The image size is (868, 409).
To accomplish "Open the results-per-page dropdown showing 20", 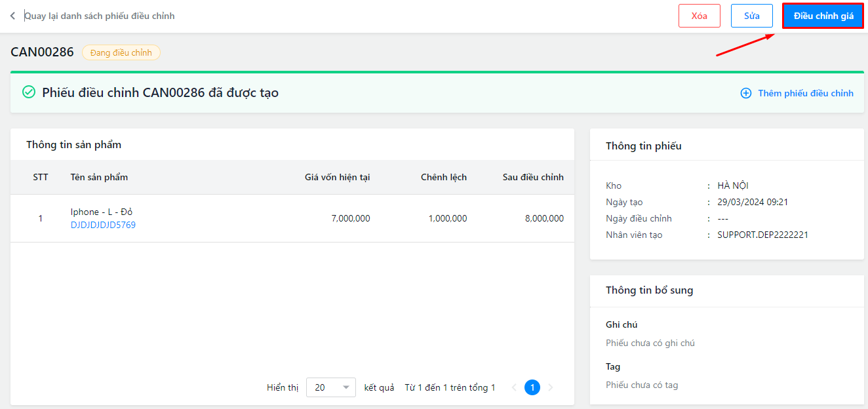I will [x=331, y=387].
